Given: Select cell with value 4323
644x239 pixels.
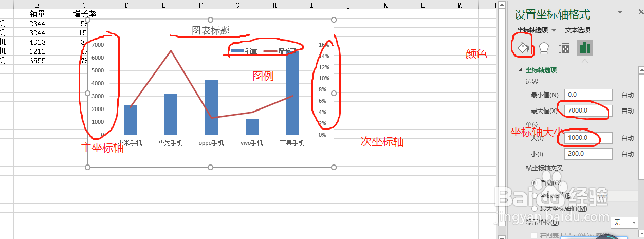Looking at the screenshot, I should (x=38, y=42).
